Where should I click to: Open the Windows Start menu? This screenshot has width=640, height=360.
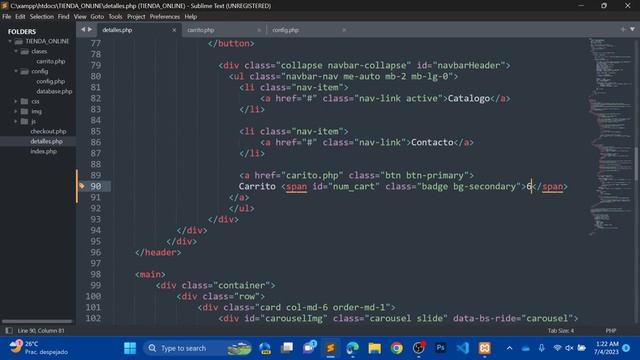(x=130, y=348)
